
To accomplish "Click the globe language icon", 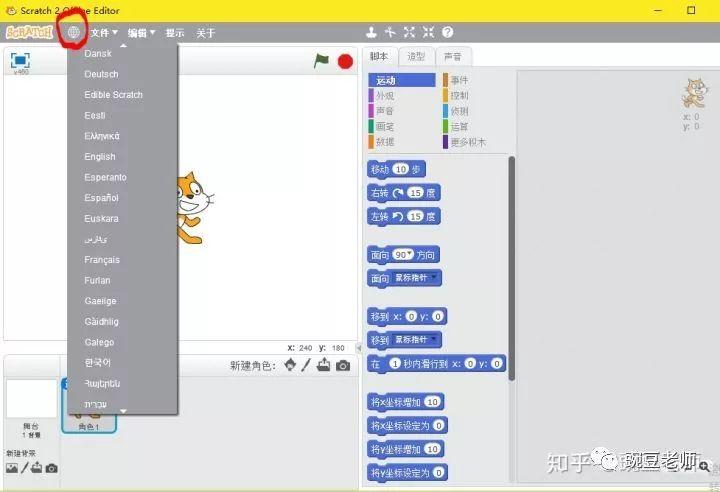I will [x=73, y=32].
